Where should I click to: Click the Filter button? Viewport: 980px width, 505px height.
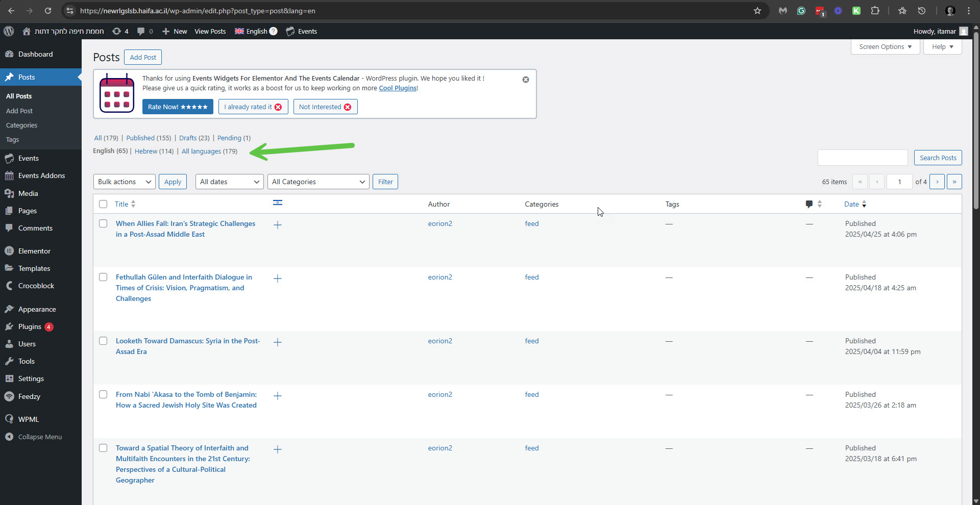pyautogui.click(x=385, y=182)
